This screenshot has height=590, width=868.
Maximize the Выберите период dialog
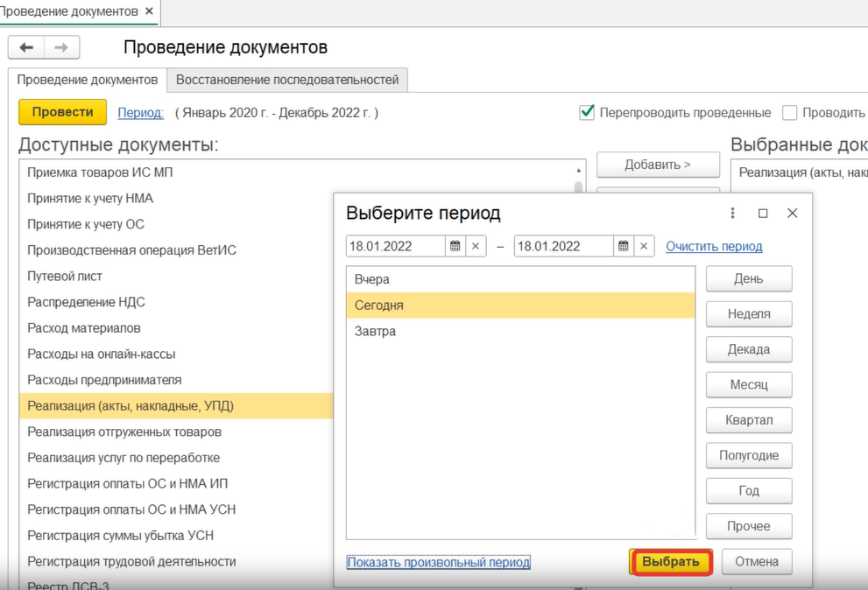click(x=763, y=214)
